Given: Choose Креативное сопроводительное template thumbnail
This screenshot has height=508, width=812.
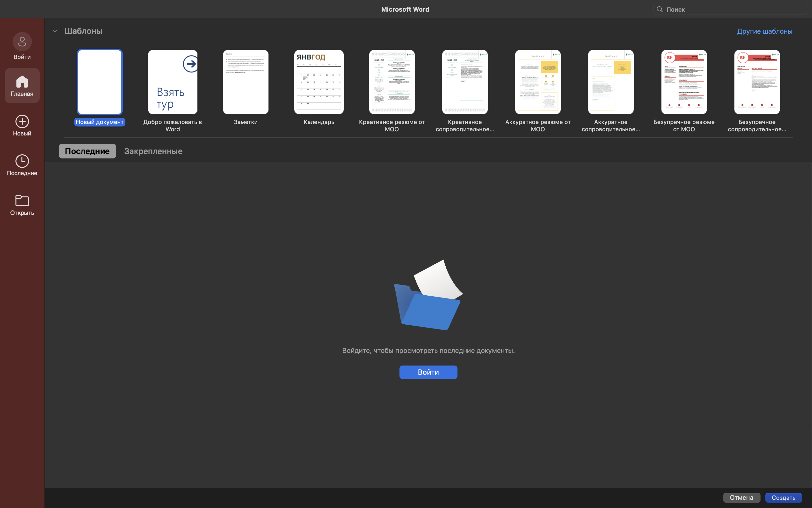Looking at the screenshot, I should tap(465, 82).
